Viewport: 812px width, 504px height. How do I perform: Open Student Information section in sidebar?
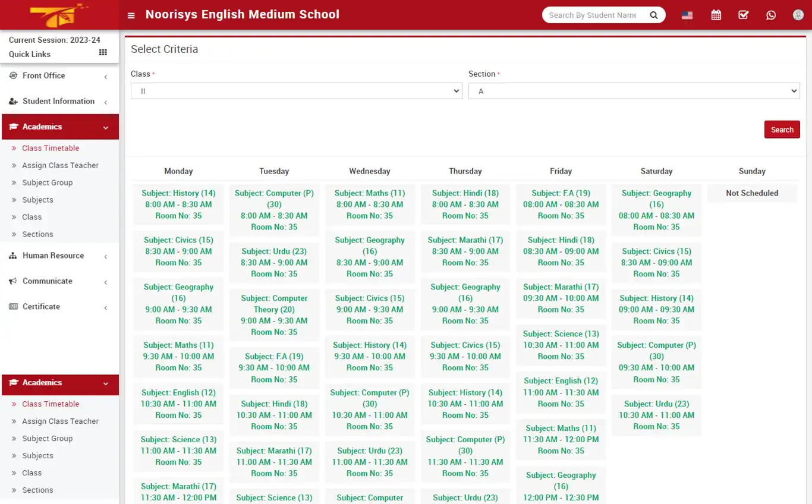[x=59, y=101]
